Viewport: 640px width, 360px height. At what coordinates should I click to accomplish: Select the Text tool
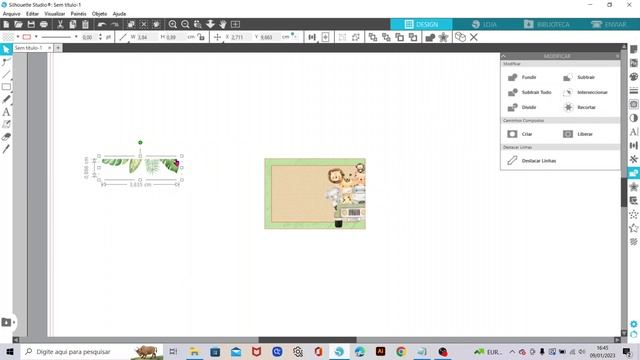(x=6, y=112)
